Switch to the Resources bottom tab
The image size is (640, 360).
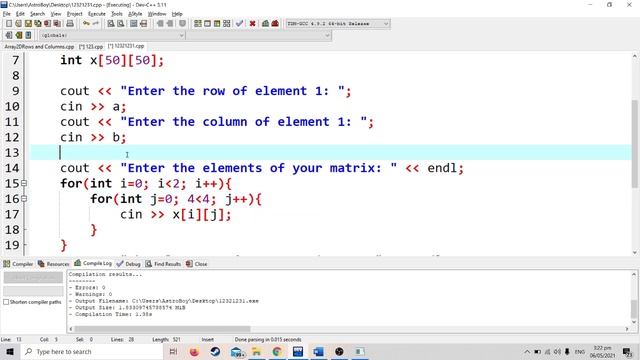pyautogui.click(x=54, y=264)
